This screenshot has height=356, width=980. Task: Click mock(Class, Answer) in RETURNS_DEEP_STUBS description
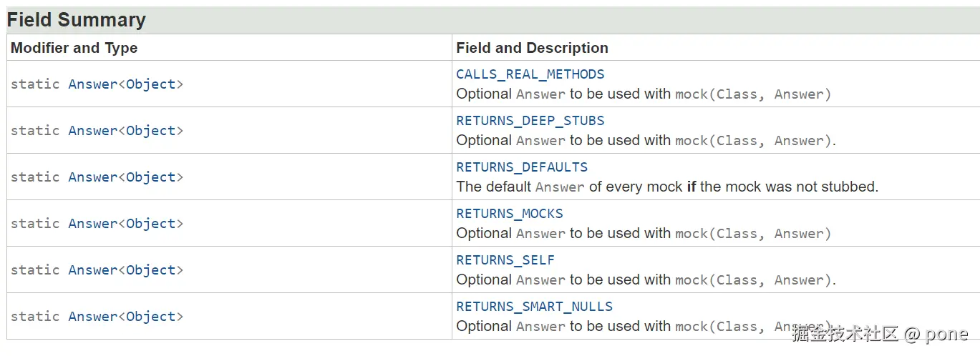[x=752, y=141]
